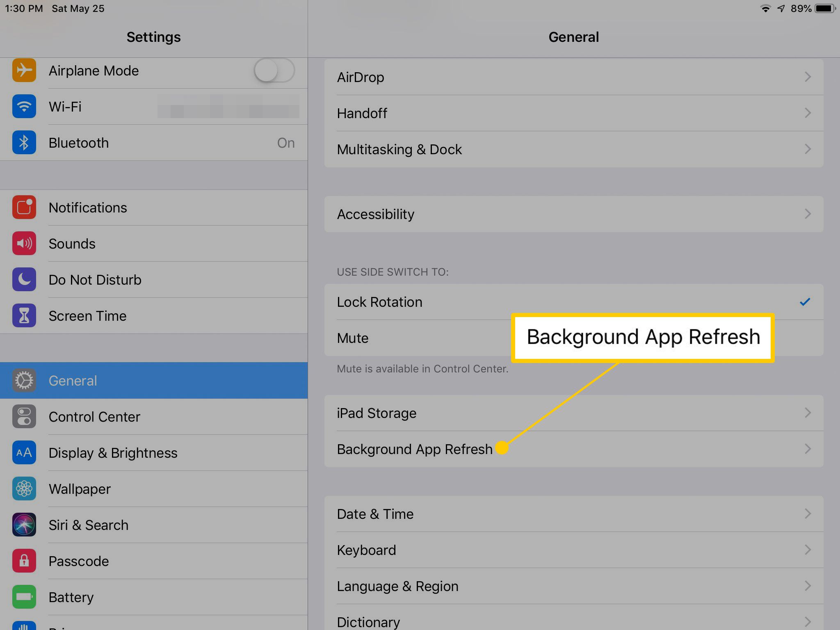Tap the green Battery icon
Viewport: 840px width, 630px height.
tap(24, 597)
